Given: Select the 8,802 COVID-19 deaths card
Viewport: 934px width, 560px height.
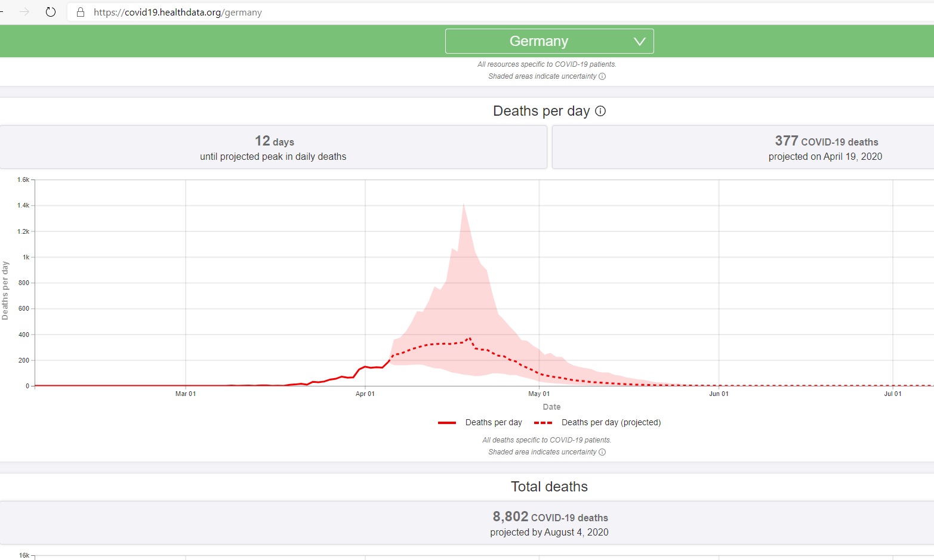Looking at the screenshot, I should [x=467, y=523].
